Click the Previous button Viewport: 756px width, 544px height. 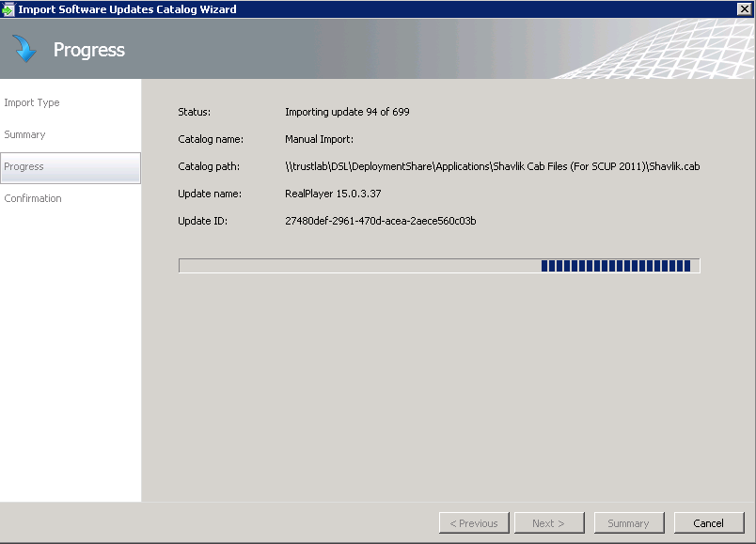click(474, 522)
